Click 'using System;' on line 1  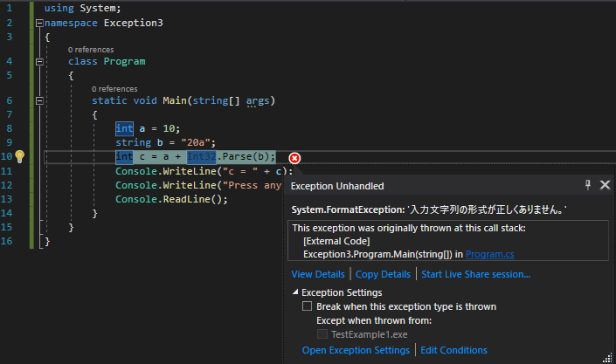pos(82,8)
